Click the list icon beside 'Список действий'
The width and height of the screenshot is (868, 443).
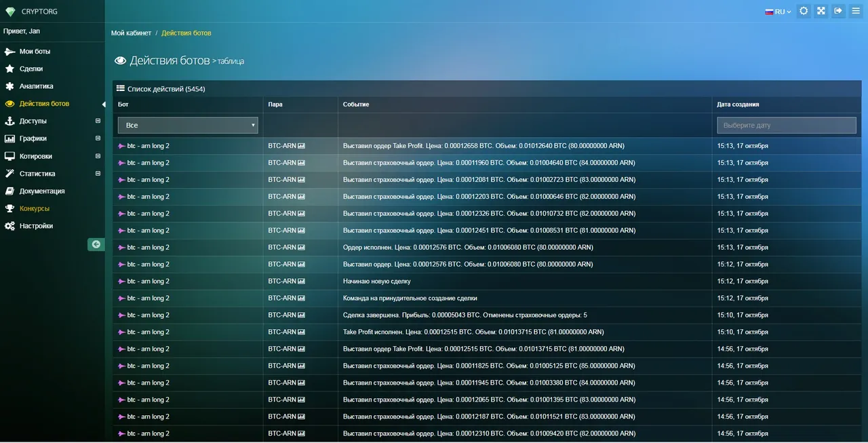pos(121,88)
